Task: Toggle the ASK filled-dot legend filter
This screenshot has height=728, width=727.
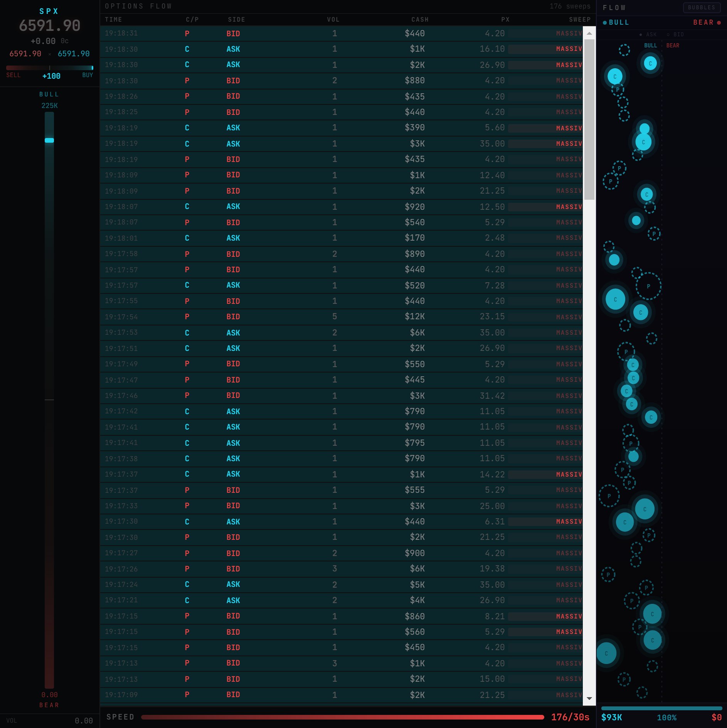Action: tap(648, 35)
